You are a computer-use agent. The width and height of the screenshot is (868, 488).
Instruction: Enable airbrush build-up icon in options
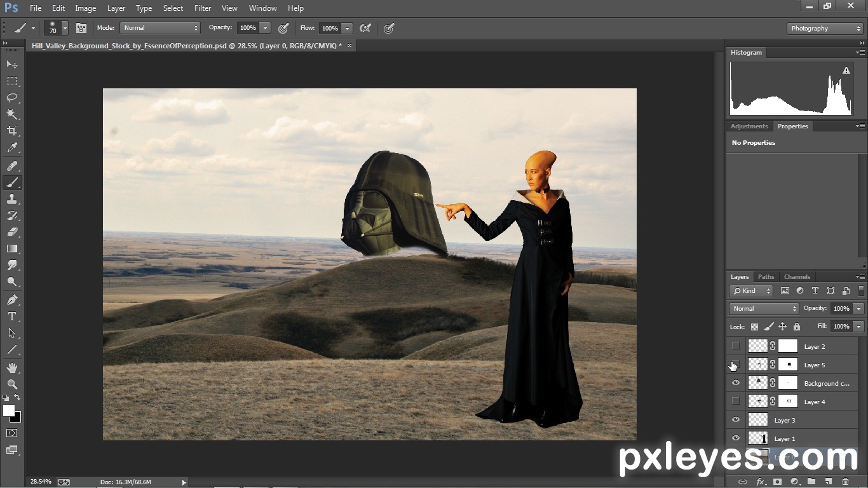(x=365, y=28)
